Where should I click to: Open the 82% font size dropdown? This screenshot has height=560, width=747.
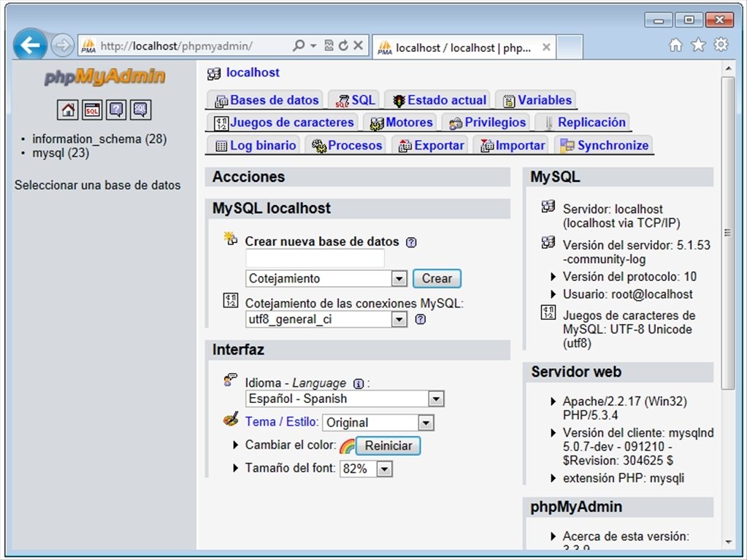[366, 469]
